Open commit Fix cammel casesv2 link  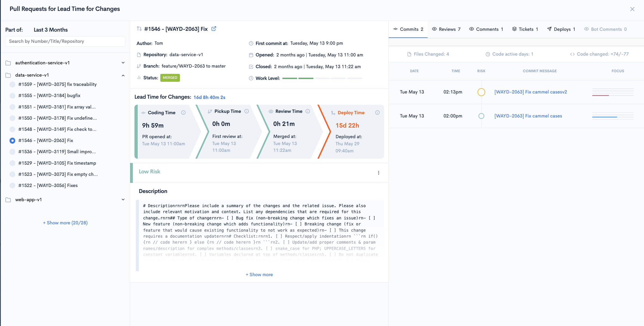pos(530,92)
